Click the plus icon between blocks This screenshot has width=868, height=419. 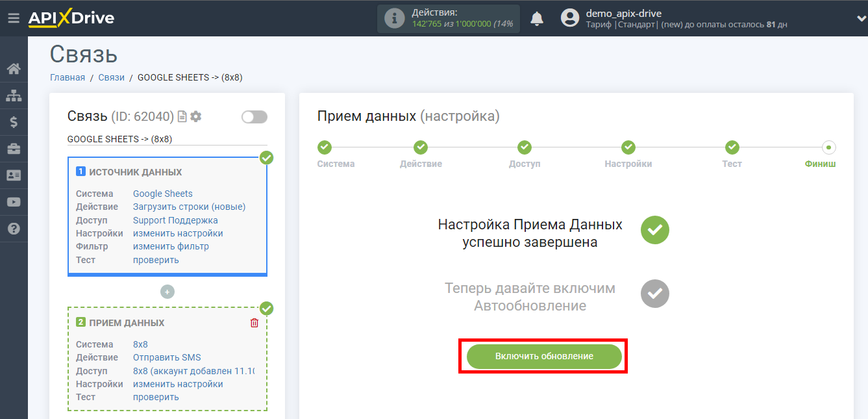click(167, 292)
